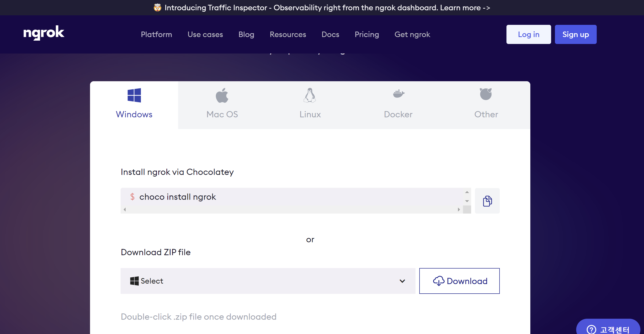
Task: Click Get ngrok in navigation
Action: (412, 35)
